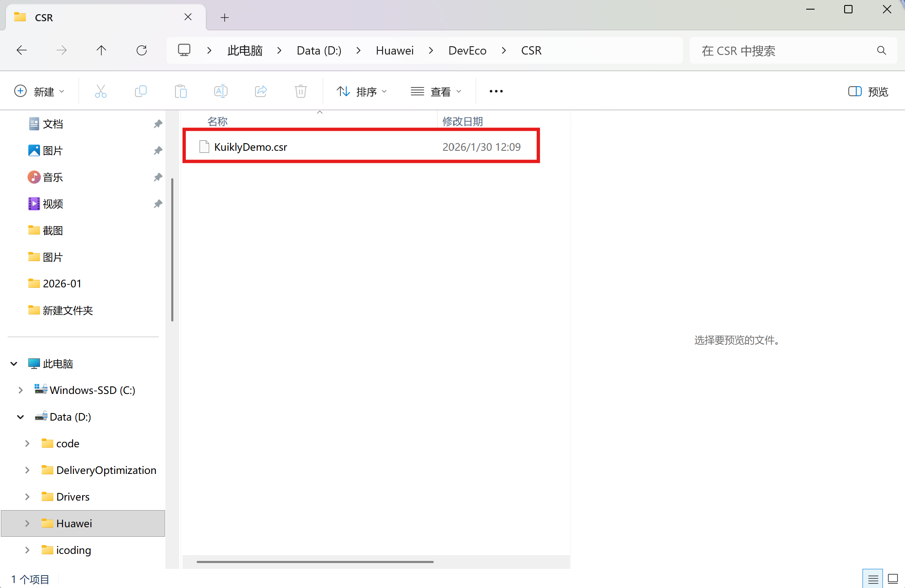Click the Rename toolbar icon
Screen dimensions: 905x588
coord(220,91)
